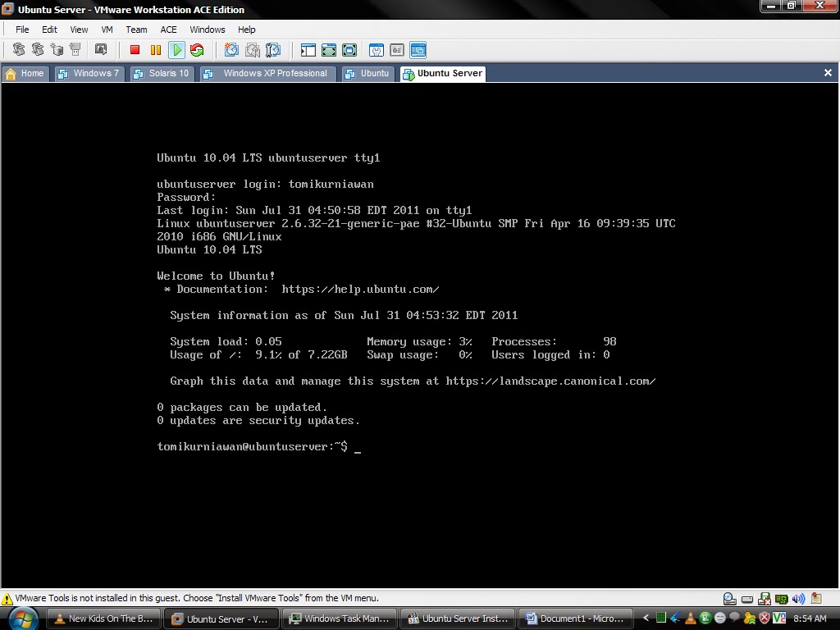This screenshot has width=840, height=630.
Task: Click the sound card speaker status icon
Action: 798,598
